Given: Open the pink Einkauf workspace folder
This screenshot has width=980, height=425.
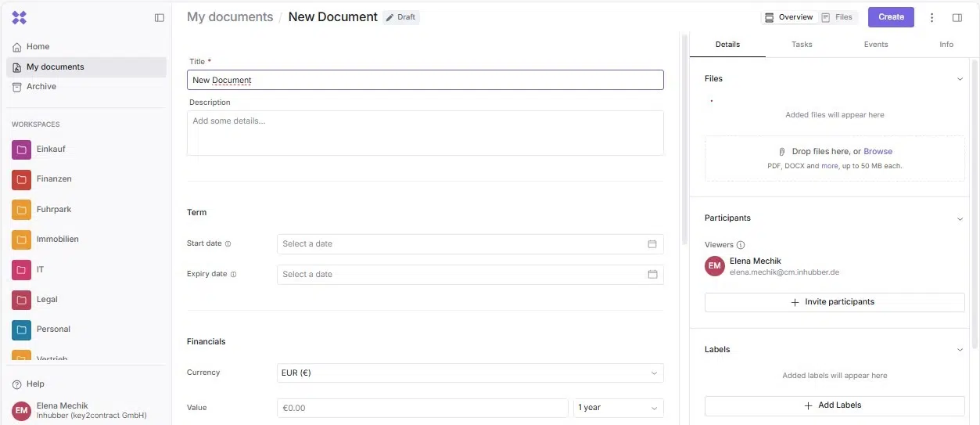Looking at the screenshot, I should pyautogui.click(x=22, y=149).
